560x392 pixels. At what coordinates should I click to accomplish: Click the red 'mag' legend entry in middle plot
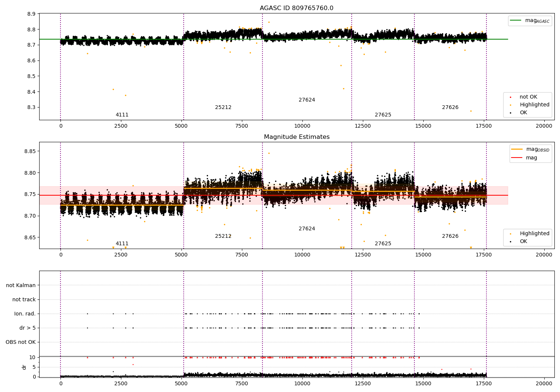(x=525, y=158)
